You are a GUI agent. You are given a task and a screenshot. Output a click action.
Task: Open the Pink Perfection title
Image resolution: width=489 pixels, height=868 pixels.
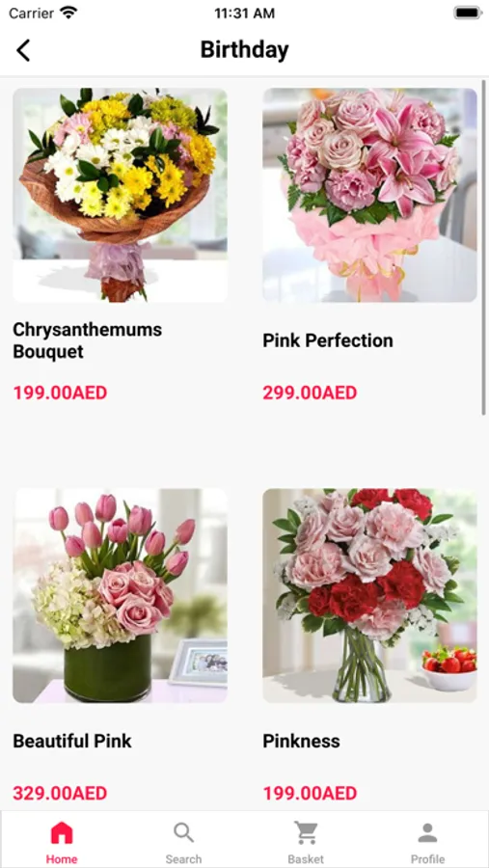coord(328,340)
